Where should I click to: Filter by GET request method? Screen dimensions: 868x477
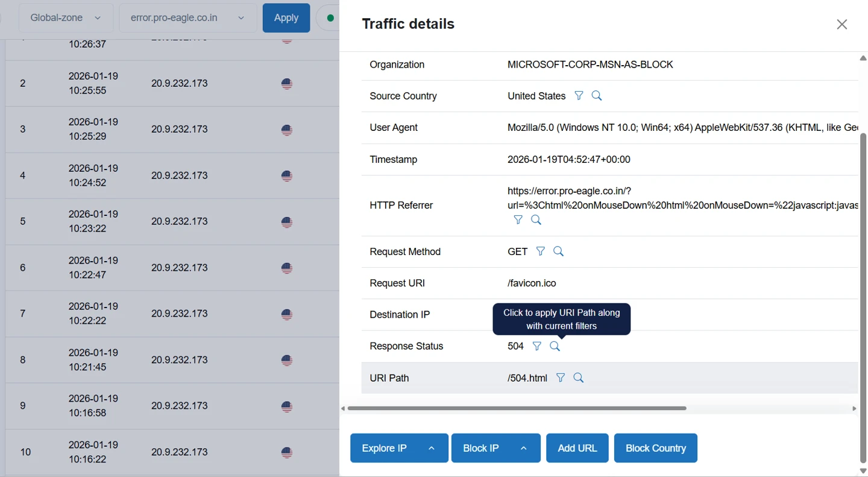(541, 251)
